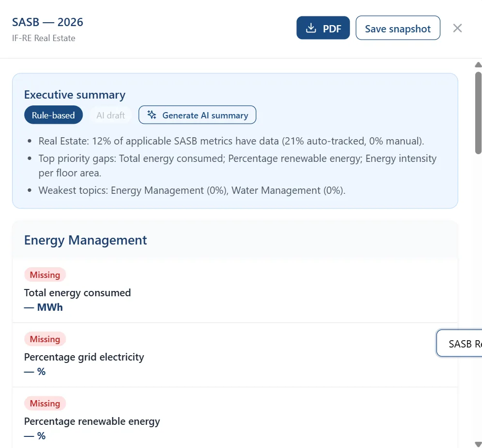
Task: Click the Missing badge above Percentage renewable energy
Action: 45,403
